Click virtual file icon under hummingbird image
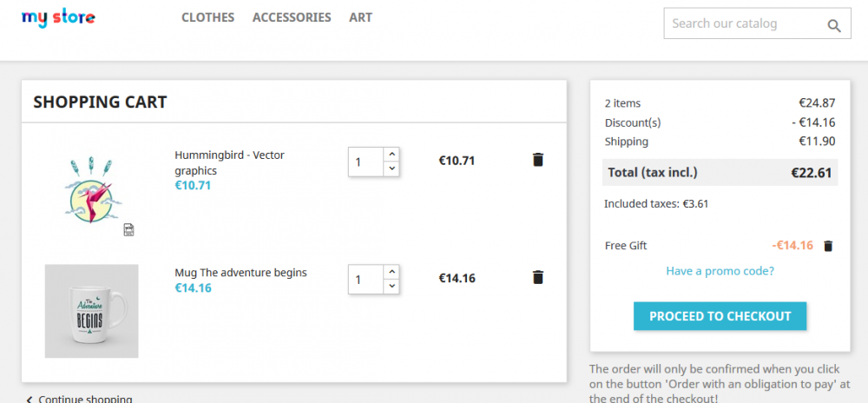868x403 pixels. pos(128,229)
